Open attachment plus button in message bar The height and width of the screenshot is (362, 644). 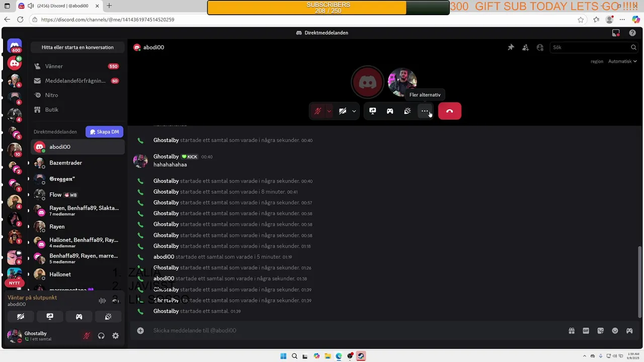140,330
